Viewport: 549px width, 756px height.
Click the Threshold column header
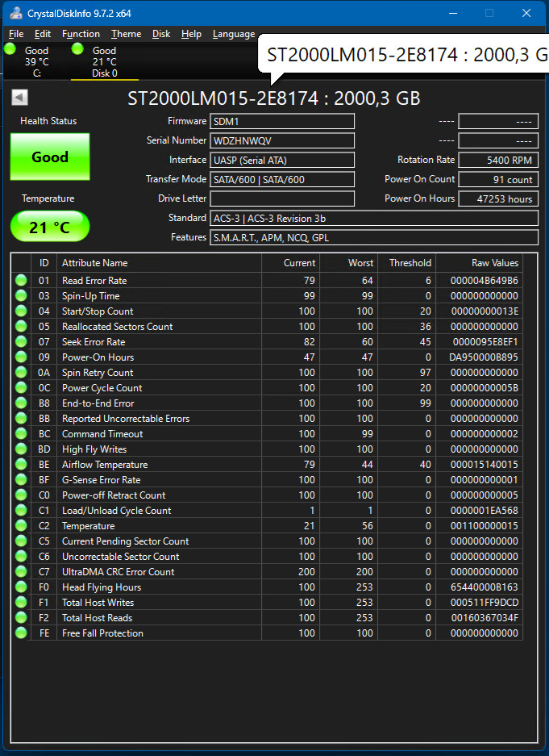coord(406,263)
